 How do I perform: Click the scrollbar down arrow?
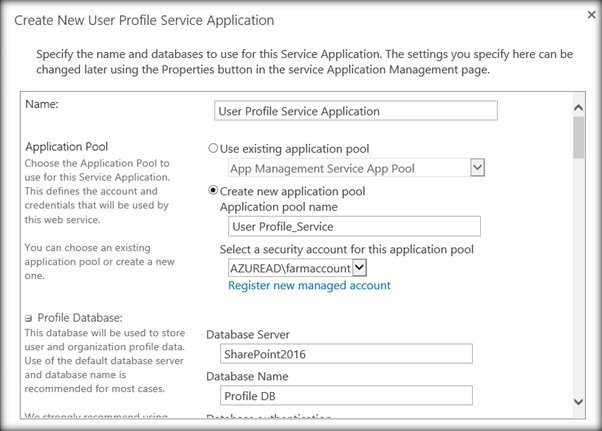coord(577,400)
